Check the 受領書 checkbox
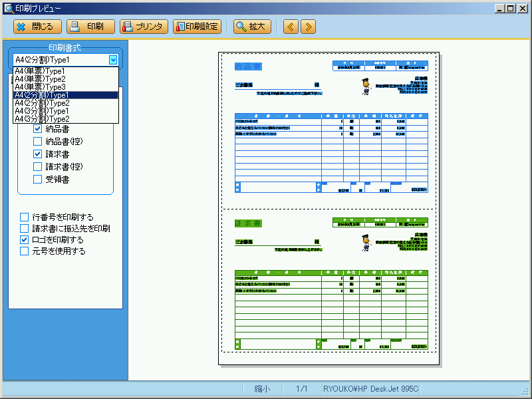Image resolution: width=532 pixels, height=399 pixels. pyautogui.click(x=37, y=179)
